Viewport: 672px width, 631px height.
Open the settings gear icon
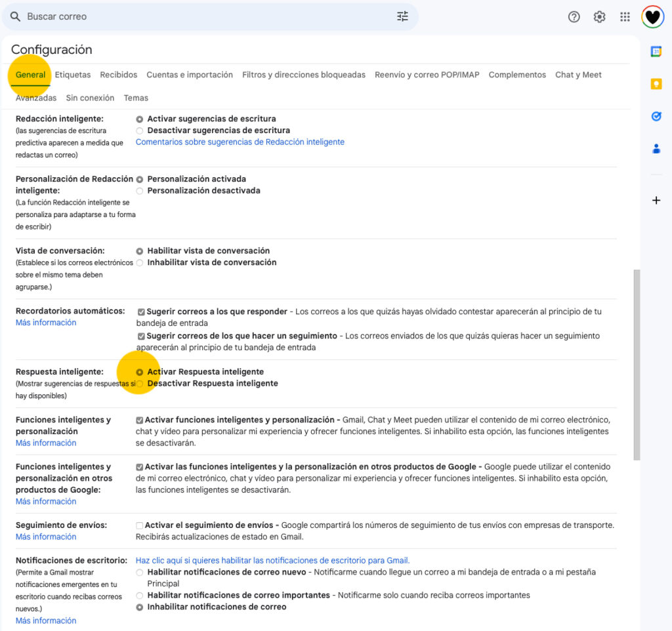tap(599, 16)
